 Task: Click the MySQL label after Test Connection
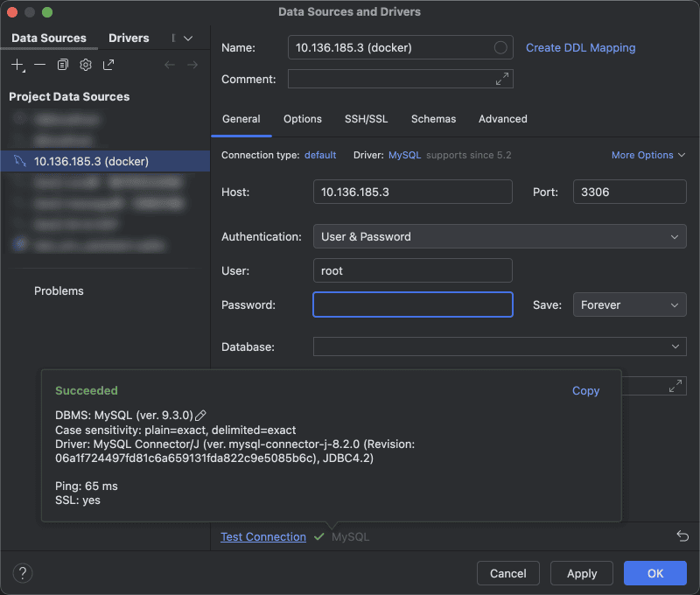[351, 537]
